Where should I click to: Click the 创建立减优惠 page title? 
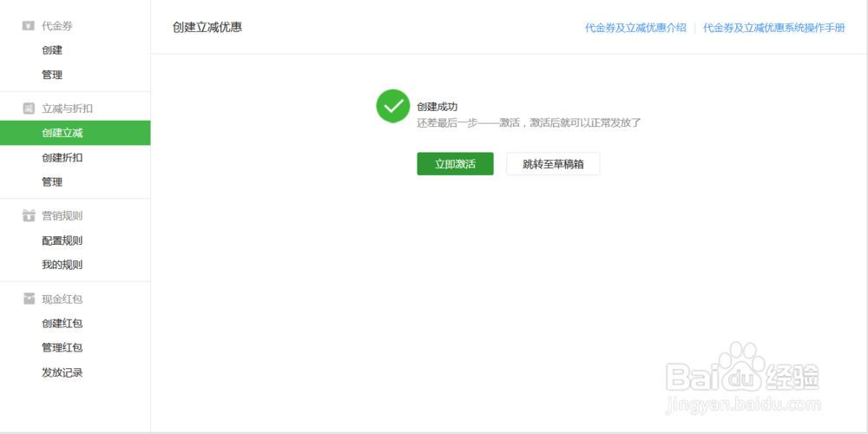[x=207, y=27]
